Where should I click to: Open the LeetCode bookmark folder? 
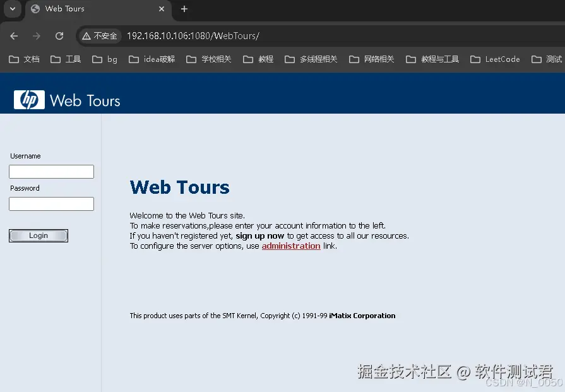[495, 59]
